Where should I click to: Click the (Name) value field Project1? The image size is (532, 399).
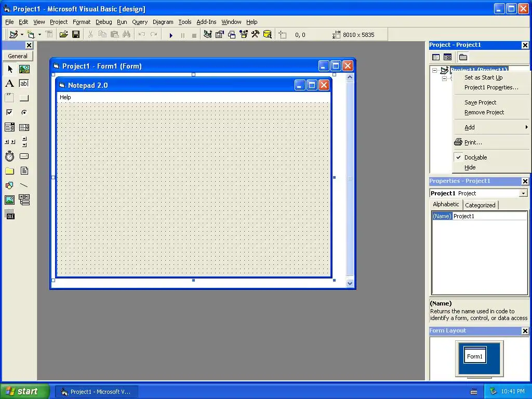click(x=490, y=216)
